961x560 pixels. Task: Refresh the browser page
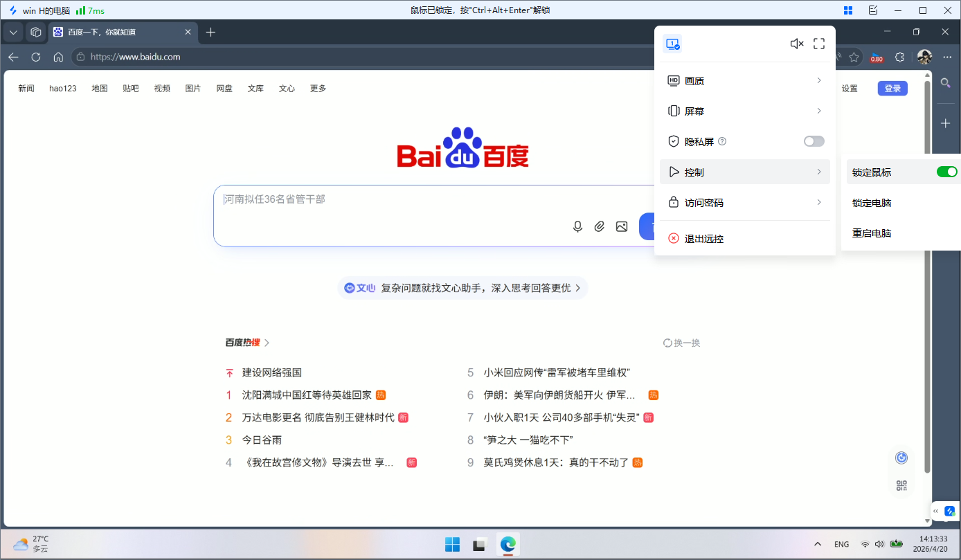[x=36, y=57]
